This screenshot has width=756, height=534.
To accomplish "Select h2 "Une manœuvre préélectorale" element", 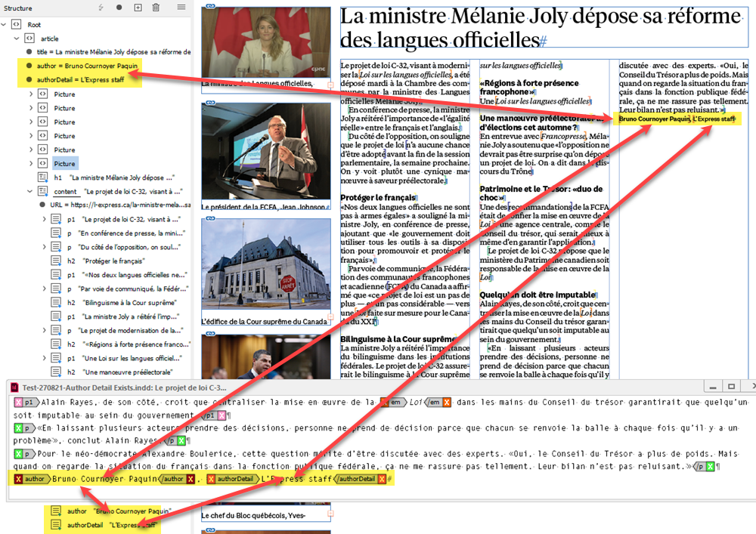I will [x=120, y=372].
